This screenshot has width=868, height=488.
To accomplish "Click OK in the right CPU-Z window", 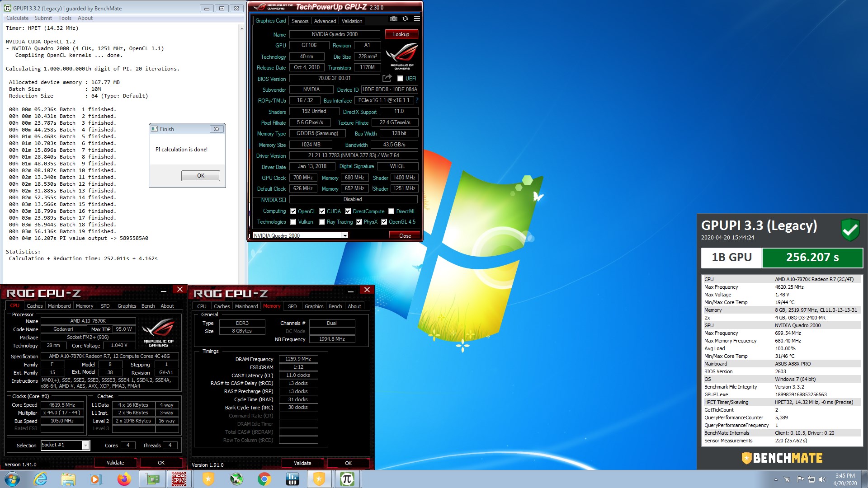I will coord(348,463).
